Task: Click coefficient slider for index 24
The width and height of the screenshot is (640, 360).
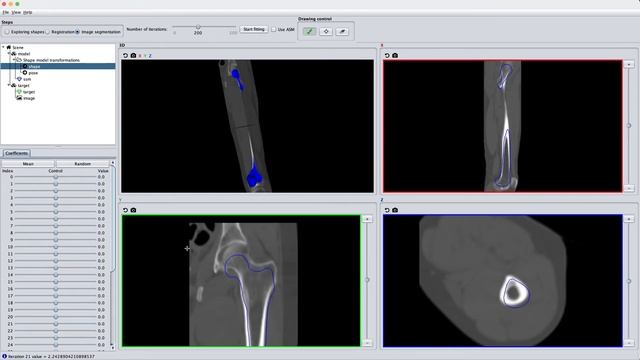Action: coord(56,345)
